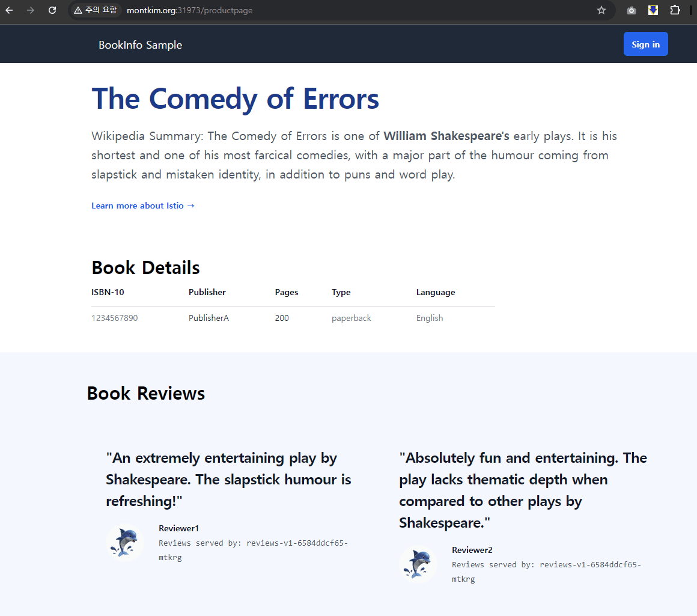The height and width of the screenshot is (616, 697).
Task: Select the Publisher column header
Action: (x=207, y=292)
